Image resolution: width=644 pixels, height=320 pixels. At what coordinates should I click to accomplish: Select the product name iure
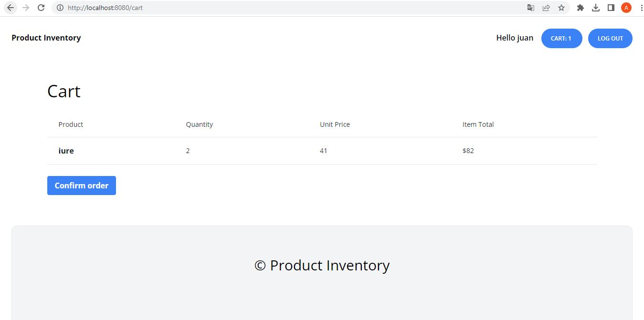coord(65,151)
